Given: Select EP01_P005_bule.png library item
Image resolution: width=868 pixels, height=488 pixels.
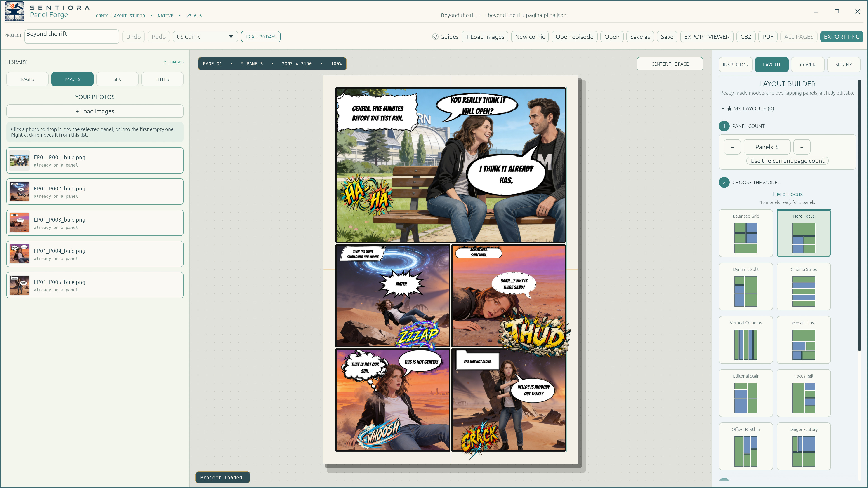Looking at the screenshot, I should pos(95,285).
